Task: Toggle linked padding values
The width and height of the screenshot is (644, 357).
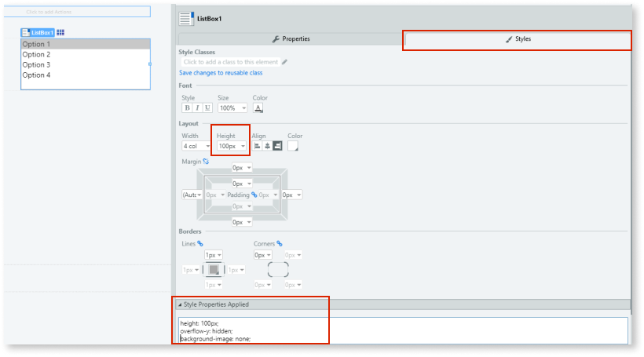Action: coord(254,194)
